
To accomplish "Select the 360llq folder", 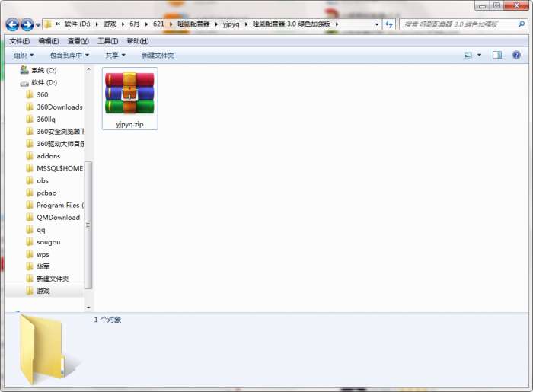I will 46,120.
